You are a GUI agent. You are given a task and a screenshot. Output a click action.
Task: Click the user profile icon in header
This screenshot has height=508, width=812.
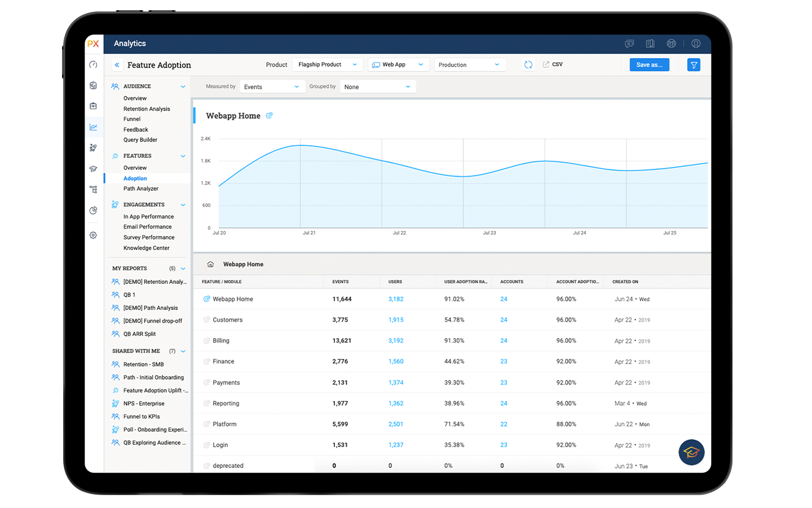tap(696, 43)
